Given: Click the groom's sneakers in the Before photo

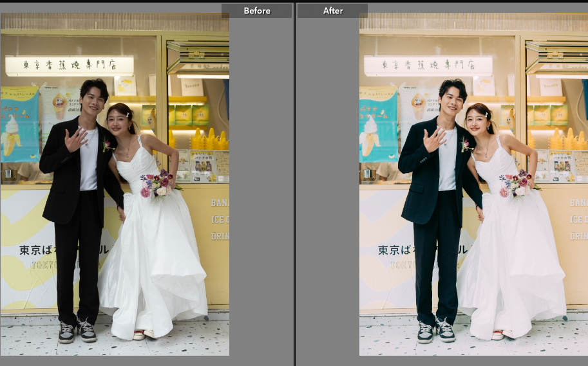Looking at the screenshot, I should [77, 331].
